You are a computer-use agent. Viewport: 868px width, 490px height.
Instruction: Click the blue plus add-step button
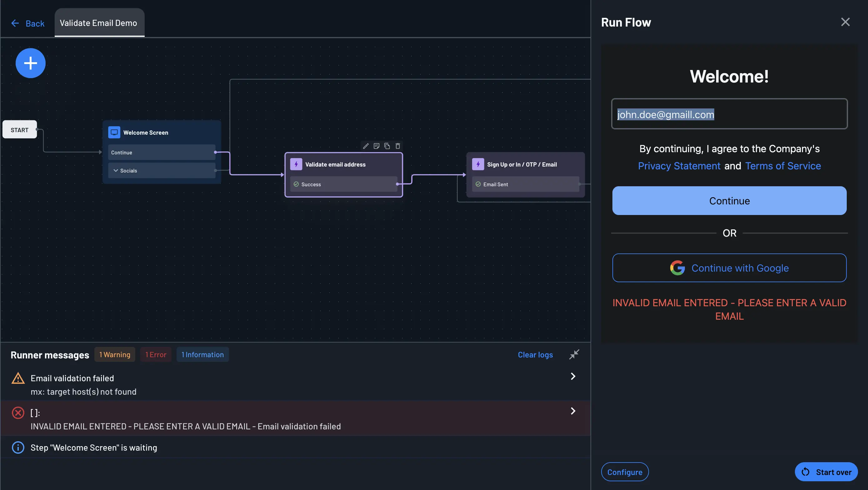click(30, 63)
